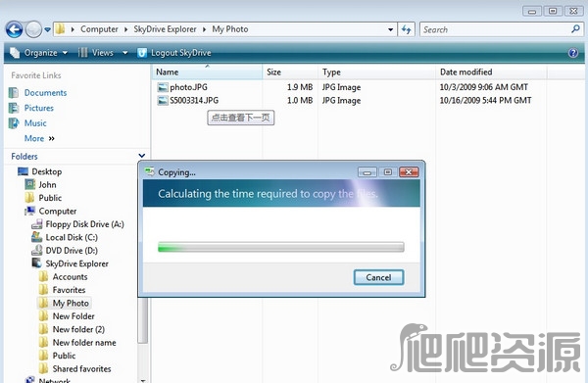The image size is (588, 383).
Task: Sort by the Type column header
Action: point(377,72)
